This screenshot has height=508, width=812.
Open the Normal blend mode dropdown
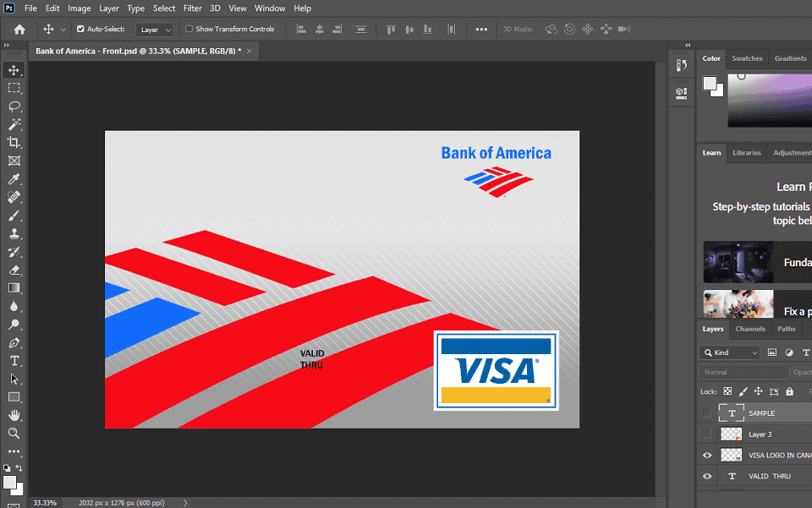point(743,372)
